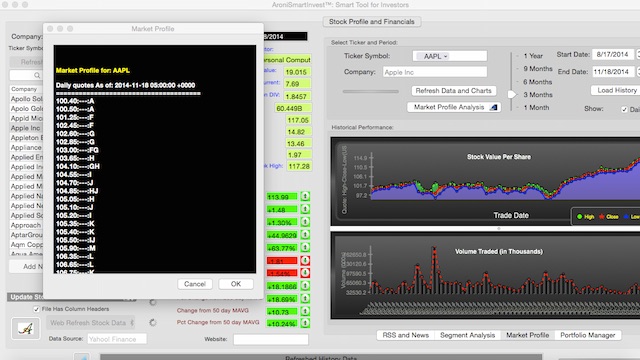The height and width of the screenshot is (360, 640).
Task: Click the company search field
Action: (x=26, y=76)
